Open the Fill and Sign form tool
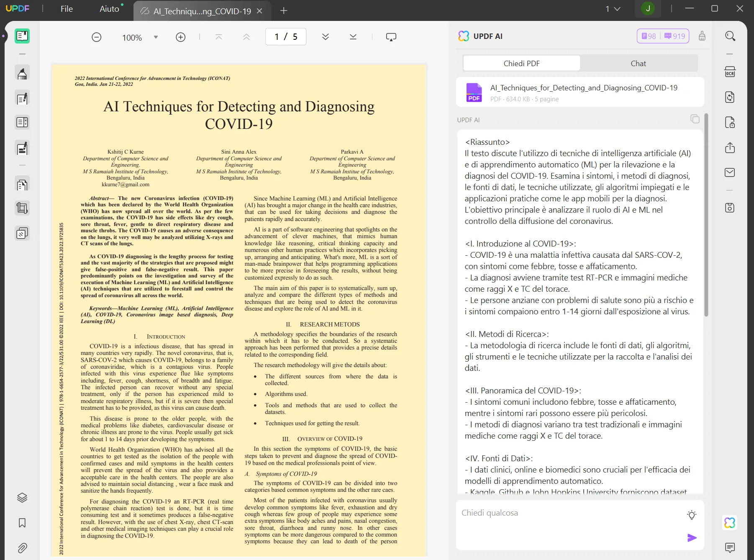 [22, 148]
